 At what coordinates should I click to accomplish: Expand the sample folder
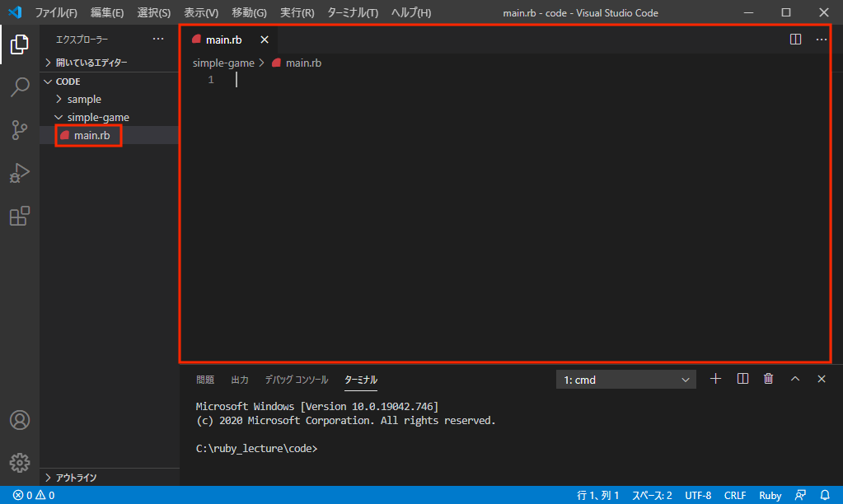point(84,99)
